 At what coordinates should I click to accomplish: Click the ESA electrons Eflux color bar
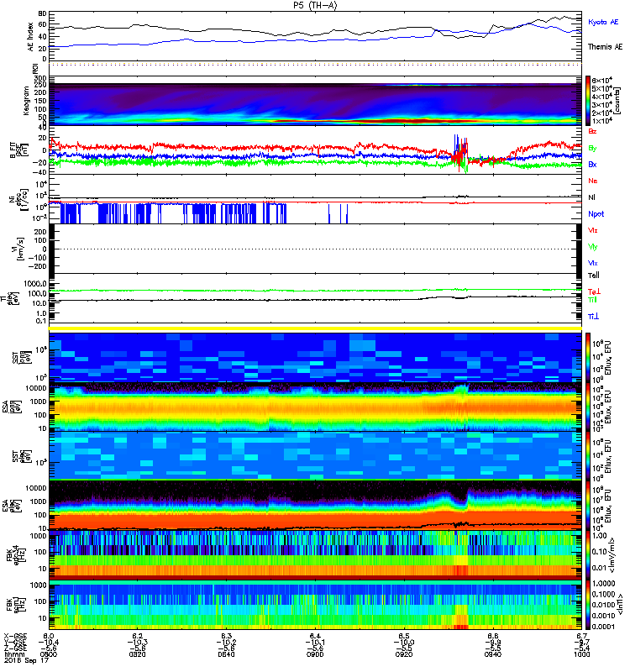[588, 505]
